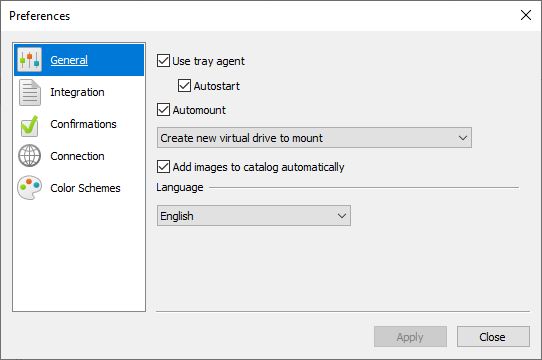Image resolution: width=542 pixels, height=360 pixels.
Task: Open the English language dropdown
Action: point(254,216)
